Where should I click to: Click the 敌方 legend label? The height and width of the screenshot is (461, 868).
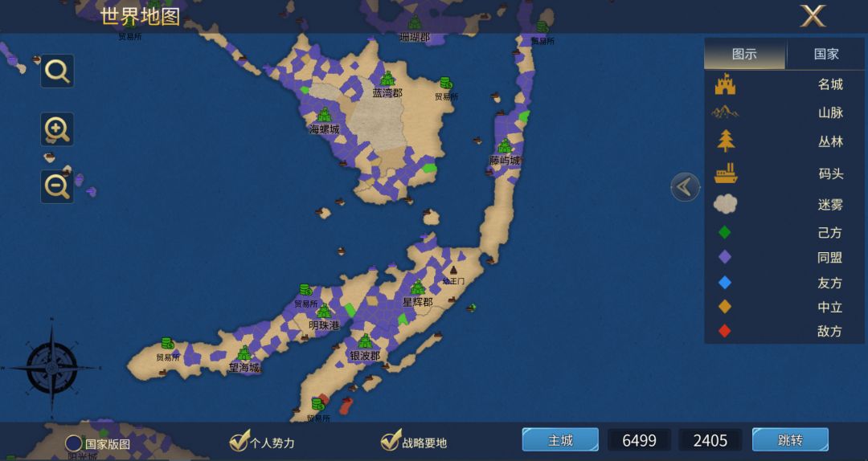tap(829, 332)
